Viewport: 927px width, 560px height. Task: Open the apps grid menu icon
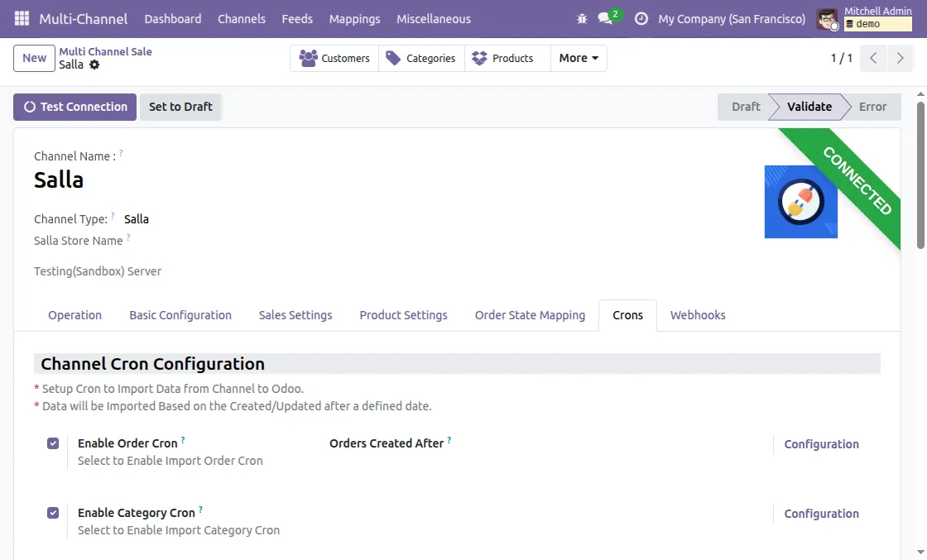click(x=22, y=19)
